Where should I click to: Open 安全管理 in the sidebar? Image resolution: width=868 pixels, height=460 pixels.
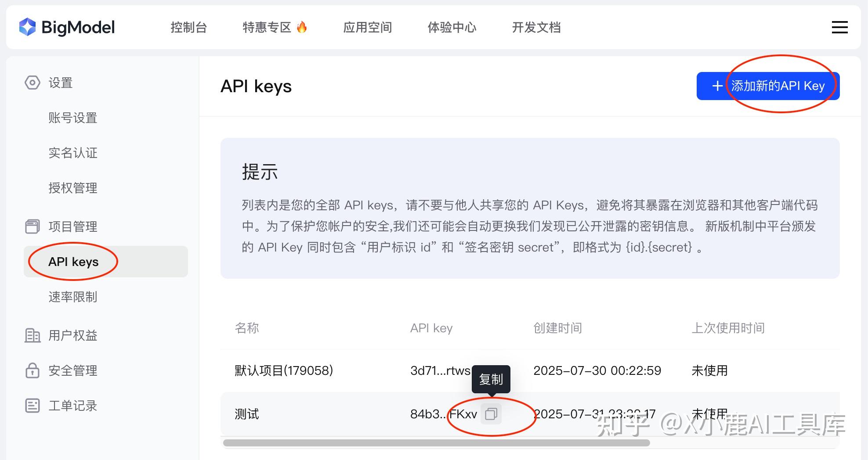[x=73, y=370]
